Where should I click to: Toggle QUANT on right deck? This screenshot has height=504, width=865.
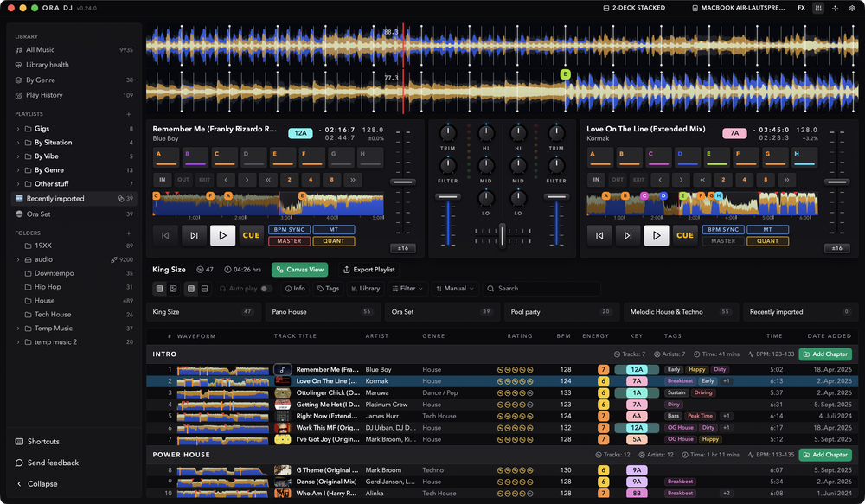(x=767, y=241)
